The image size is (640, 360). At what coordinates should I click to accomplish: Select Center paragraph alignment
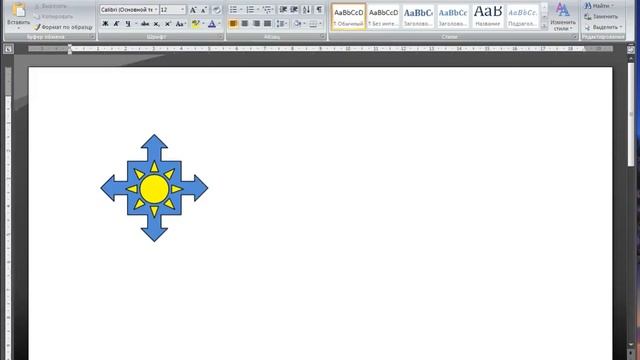244,24
